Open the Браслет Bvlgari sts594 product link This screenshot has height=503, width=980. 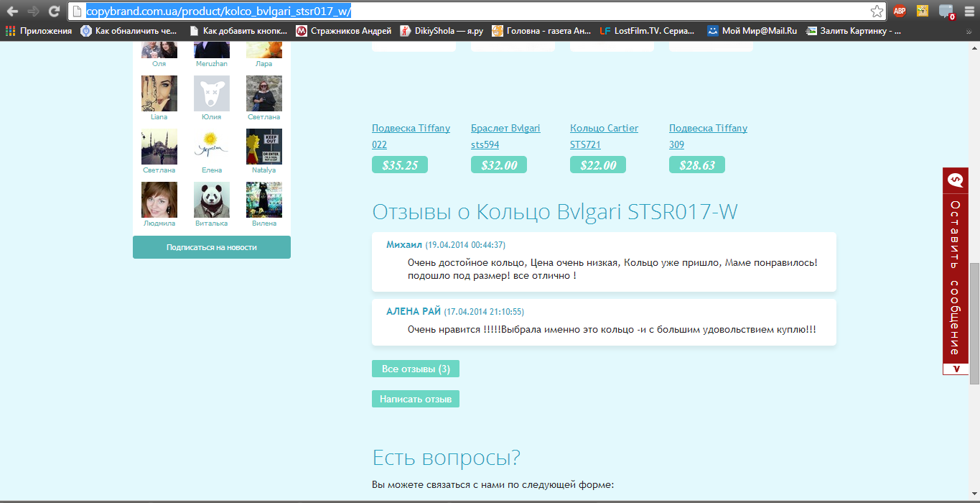[505, 137]
